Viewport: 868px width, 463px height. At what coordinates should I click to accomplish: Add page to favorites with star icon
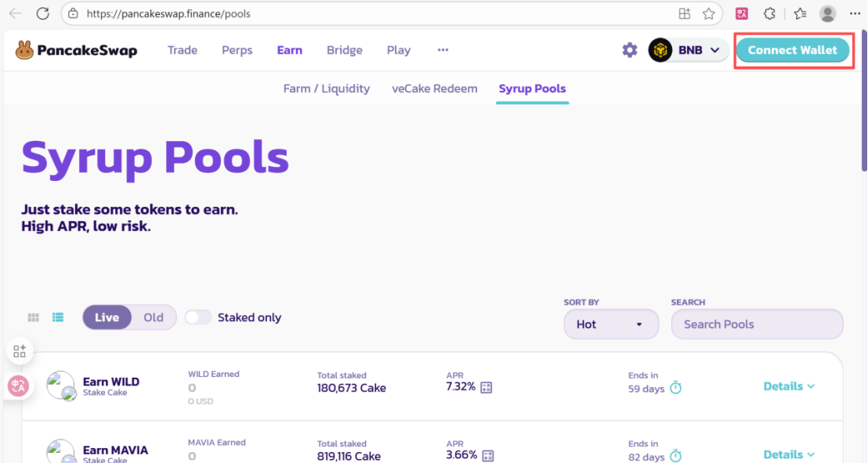[708, 13]
